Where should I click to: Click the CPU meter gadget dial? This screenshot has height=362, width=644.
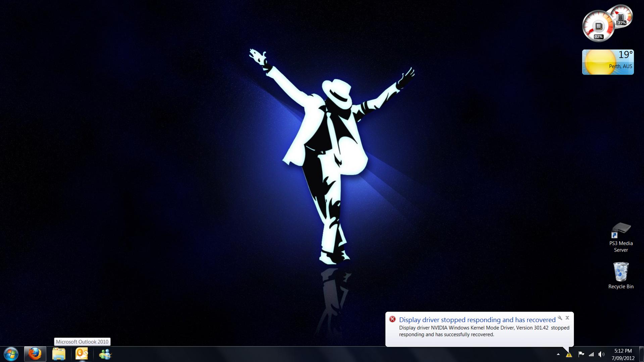click(x=598, y=26)
